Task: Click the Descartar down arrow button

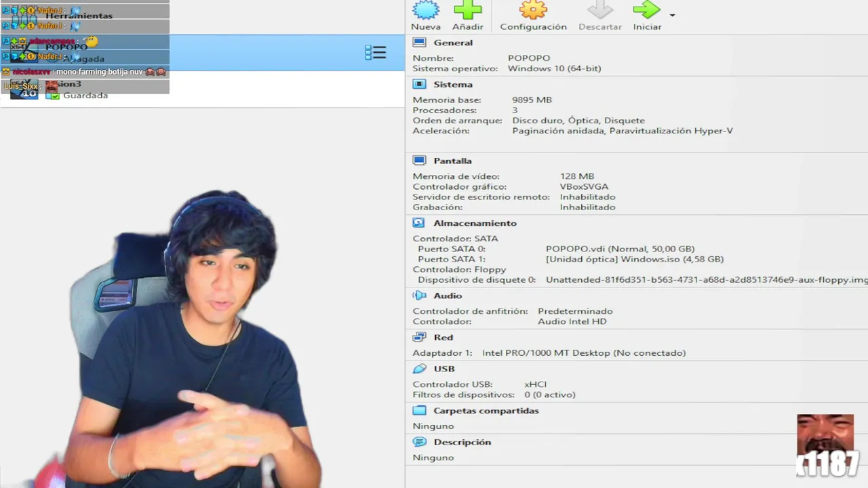Action: pyautogui.click(x=600, y=16)
